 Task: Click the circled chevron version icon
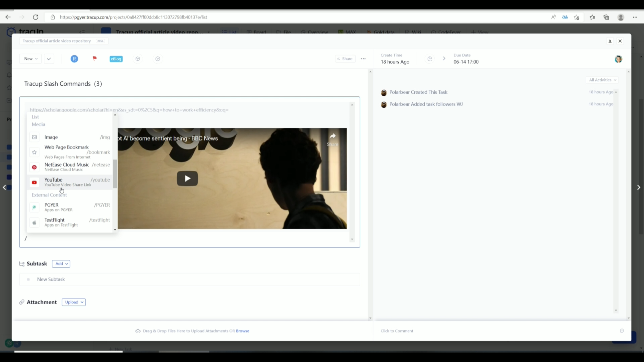tap(158, 59)
